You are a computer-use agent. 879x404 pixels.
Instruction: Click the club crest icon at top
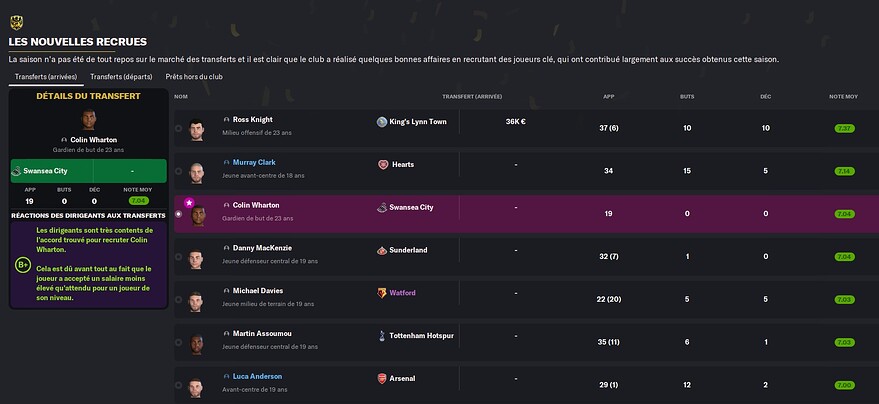[16, 23]
